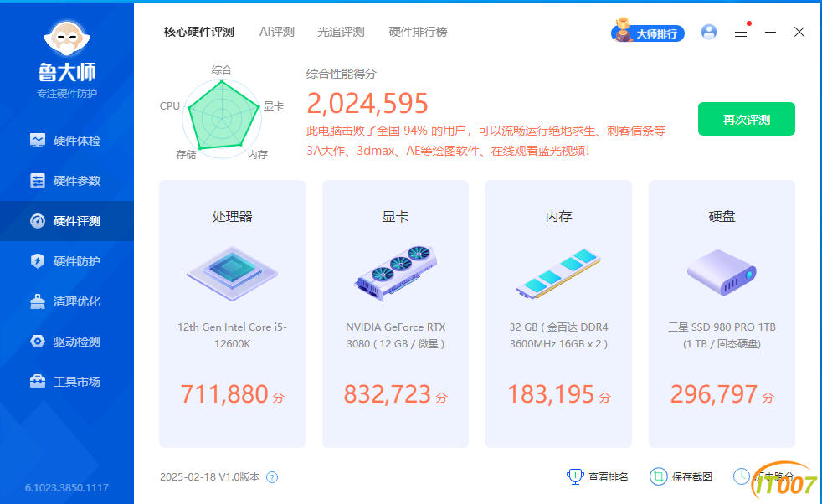Click the NVIDIA GeForce RTX 3080 text
This screenshot has width=822, height=504.
[395, 335]
